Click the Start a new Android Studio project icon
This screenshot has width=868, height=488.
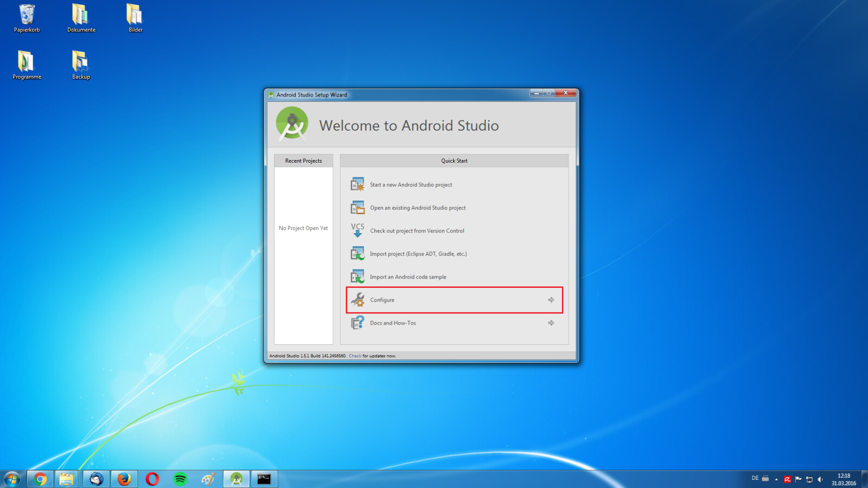(x=358, y=185)
